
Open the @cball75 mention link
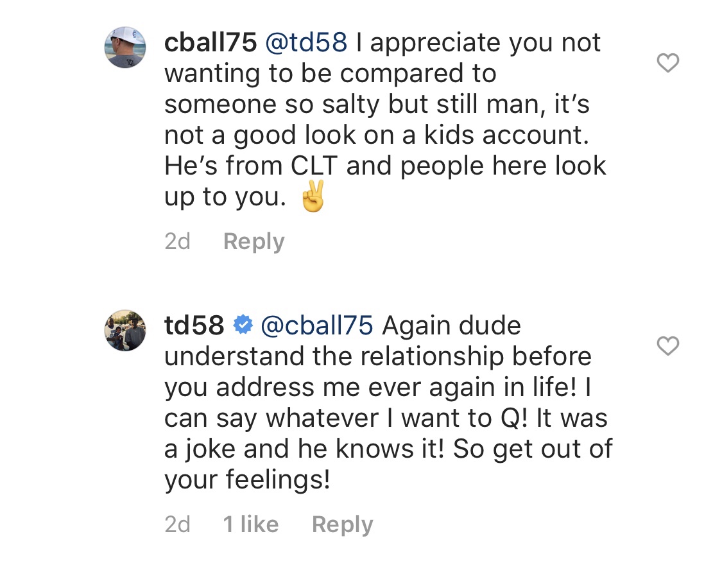(317, 325)
